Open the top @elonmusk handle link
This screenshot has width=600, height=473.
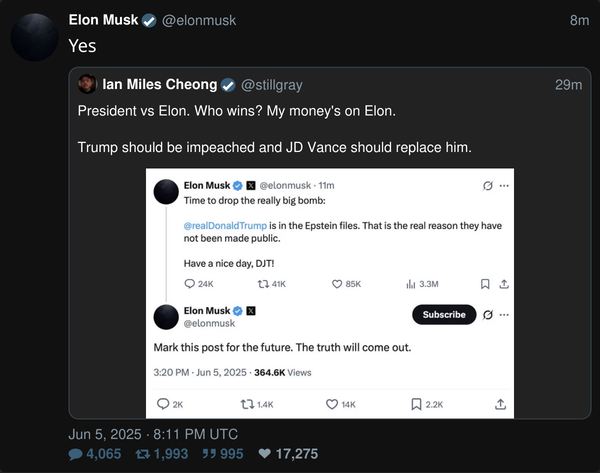pyautogui.click(x=199, y=20)
